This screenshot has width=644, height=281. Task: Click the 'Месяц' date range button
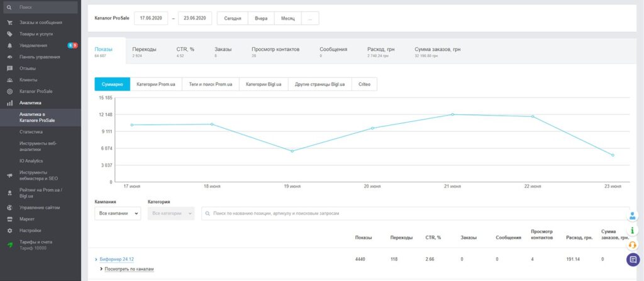(287, 18)
